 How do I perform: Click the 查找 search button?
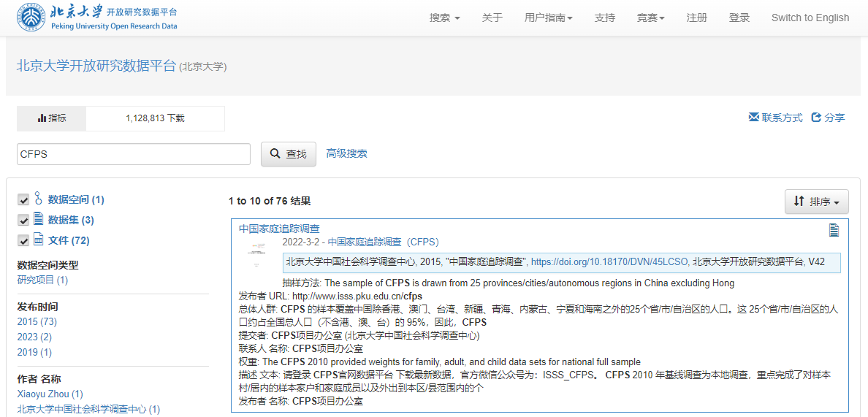(289, 154)
